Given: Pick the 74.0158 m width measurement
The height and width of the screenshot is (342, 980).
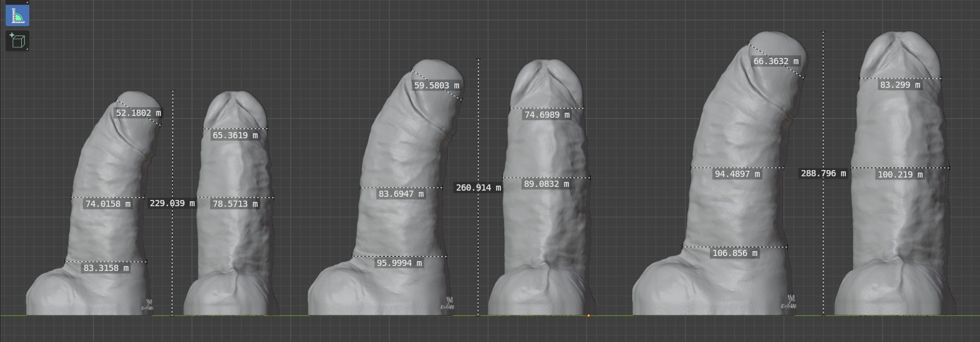Looking at the screenshot, I should point(108,204).
